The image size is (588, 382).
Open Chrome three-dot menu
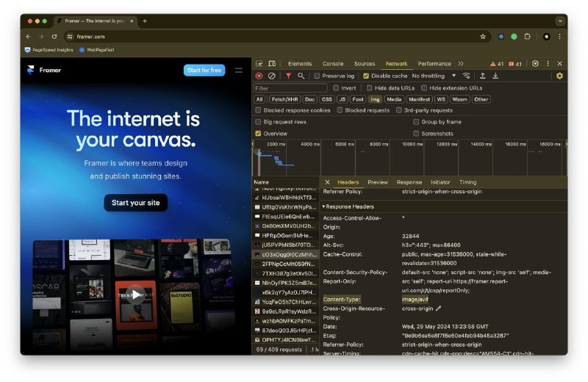(x=559, y=36)
